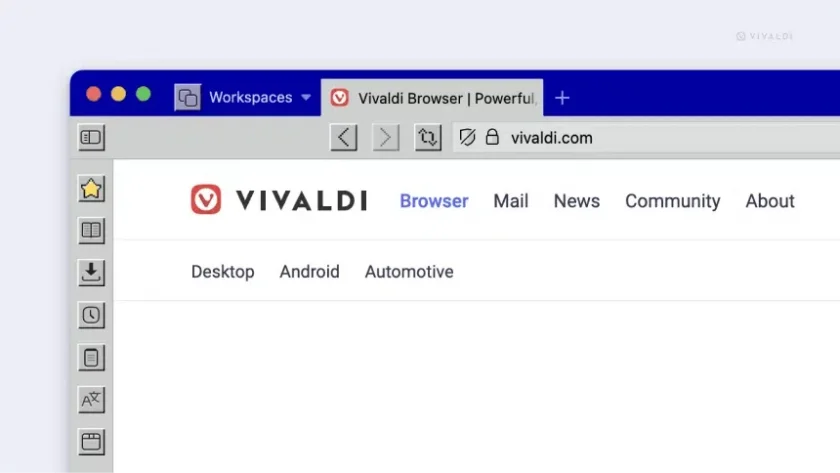Viewport: 840px width, 473px height.
Task: Open the Browser nav link
Action: coord(434,201)
